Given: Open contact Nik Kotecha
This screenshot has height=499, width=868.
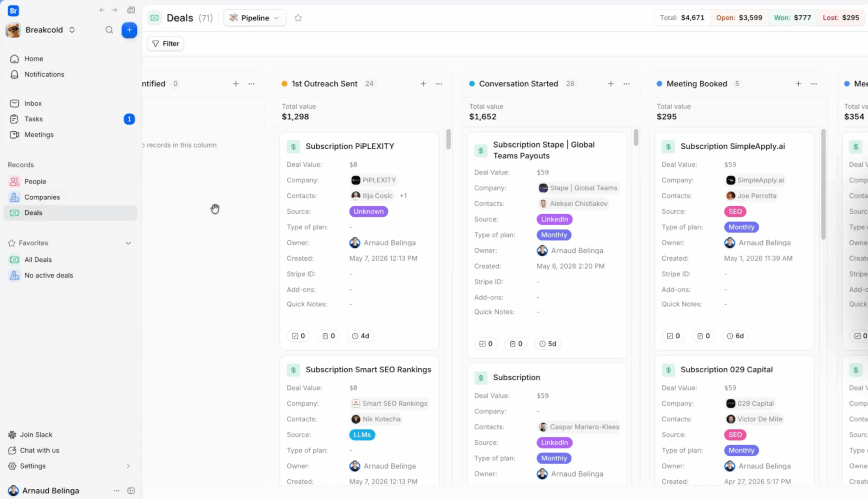Looking at the screenshot, I should point(376,419).
